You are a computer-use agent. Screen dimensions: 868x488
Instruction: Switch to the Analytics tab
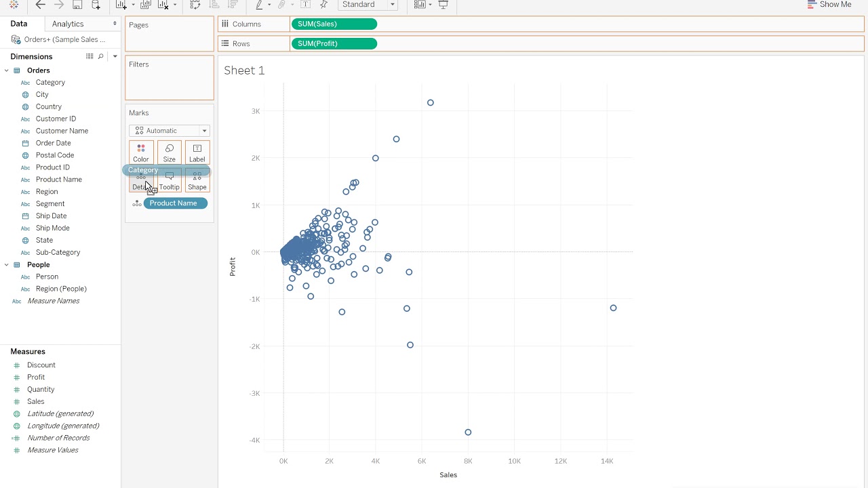click(x=68, y=24)
